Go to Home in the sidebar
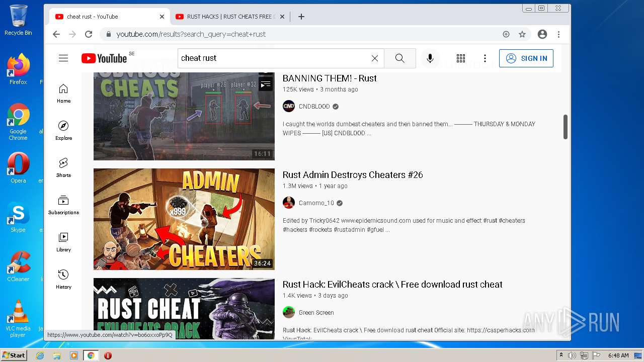The width and height of the screenshot is (644, 362). click(x=63, y=94)
